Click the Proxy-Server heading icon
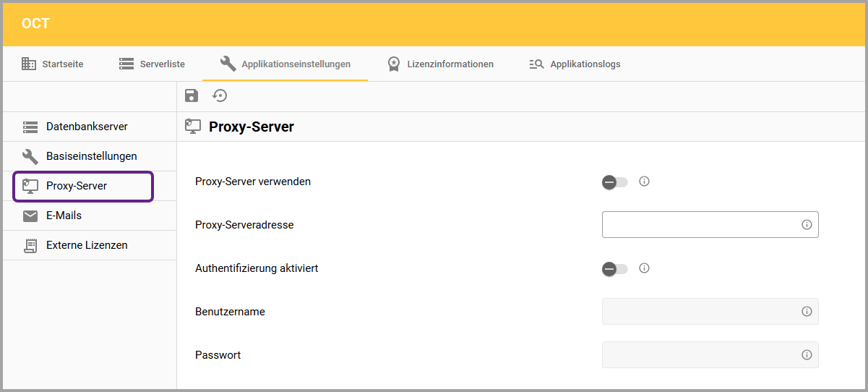 click(193, 127)
